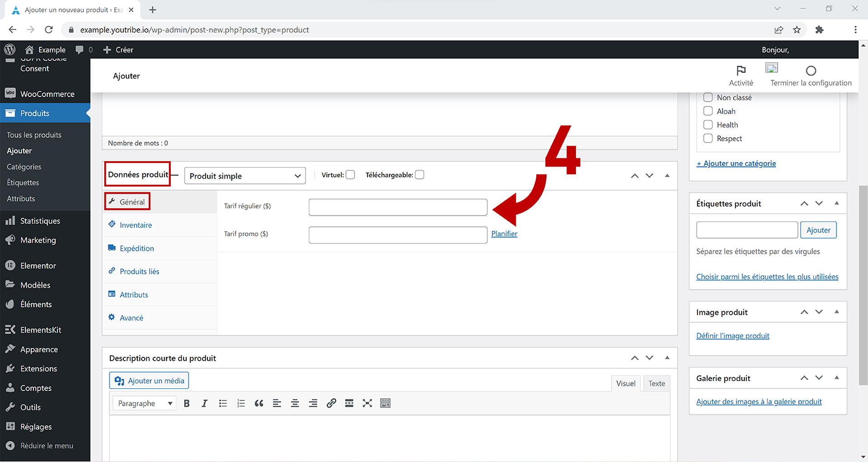Insert a blockquote in the editor
Image resolution: width=868 pixels, height=462 pixels.
point(259,403)
